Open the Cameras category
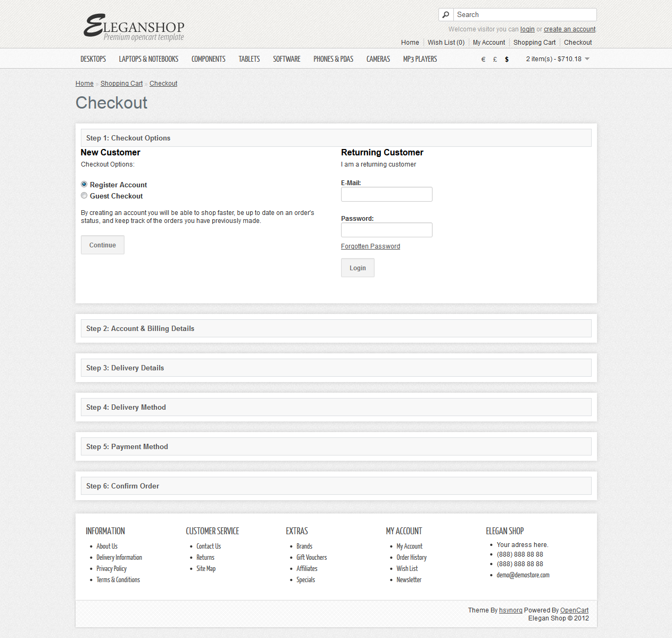The height and width of the screenshot is (638, 672). pos(378,59)
